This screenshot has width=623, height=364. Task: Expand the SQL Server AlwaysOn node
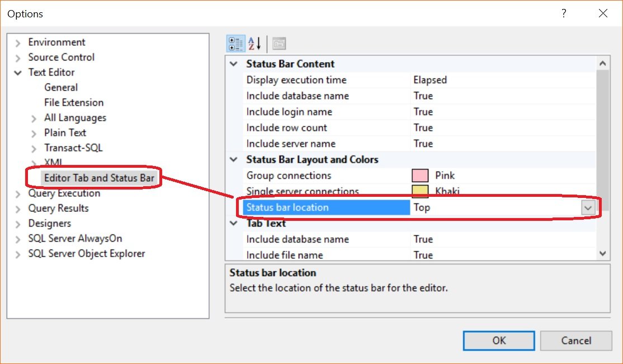click(17, 239)
